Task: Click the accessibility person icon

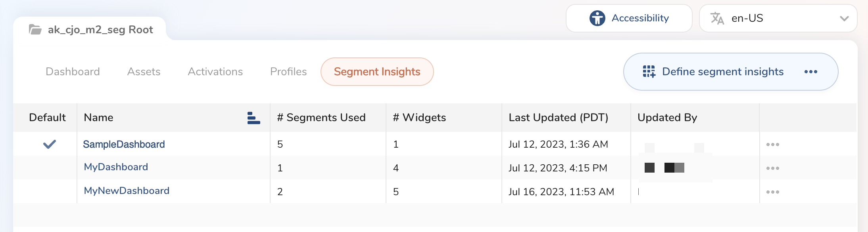Action: [x=597, y=18]
